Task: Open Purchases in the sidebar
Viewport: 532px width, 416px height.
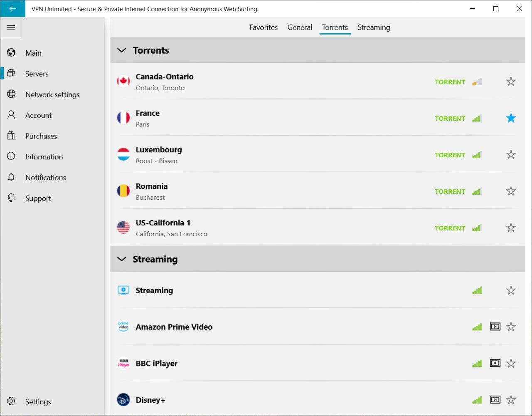Action: coord(52,136)
